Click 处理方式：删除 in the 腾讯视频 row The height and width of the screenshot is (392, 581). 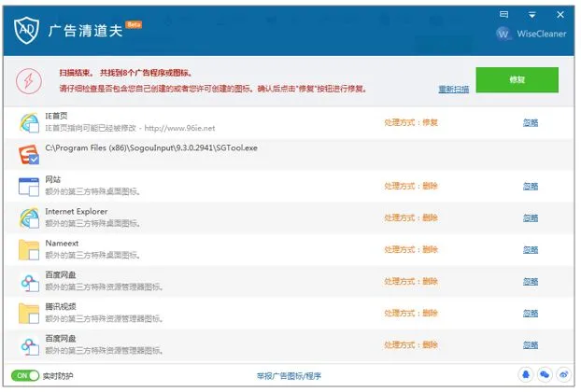point(411,314)
